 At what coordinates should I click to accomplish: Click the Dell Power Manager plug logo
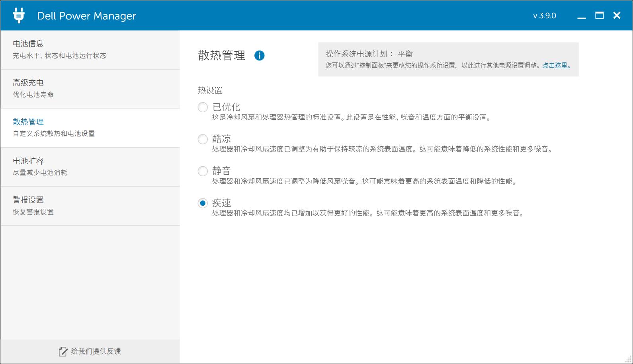click(18, 15)
